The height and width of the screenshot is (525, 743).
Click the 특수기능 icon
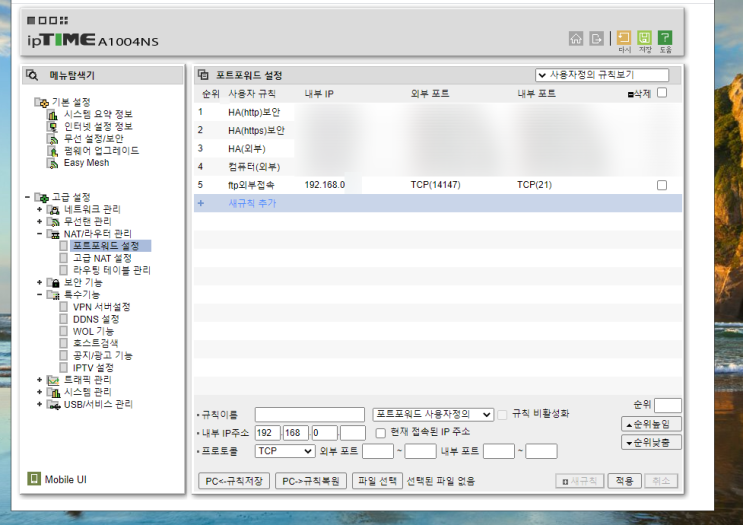[x=53, y=295]
